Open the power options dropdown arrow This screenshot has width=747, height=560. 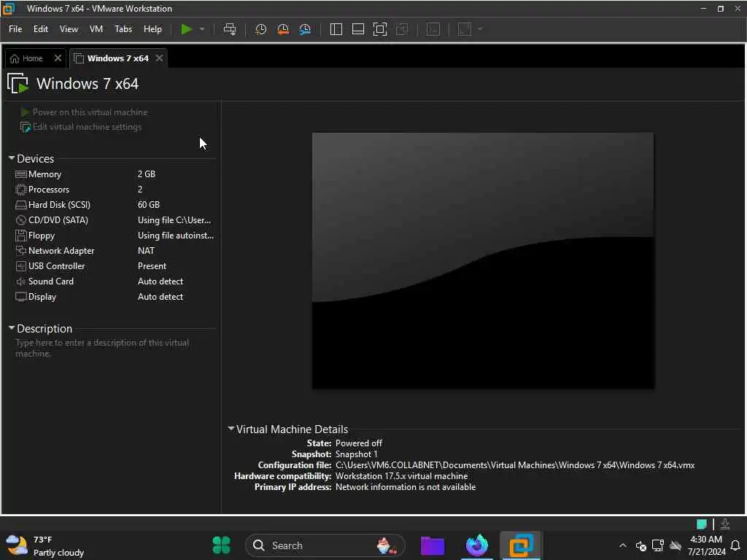coord(202,29)
